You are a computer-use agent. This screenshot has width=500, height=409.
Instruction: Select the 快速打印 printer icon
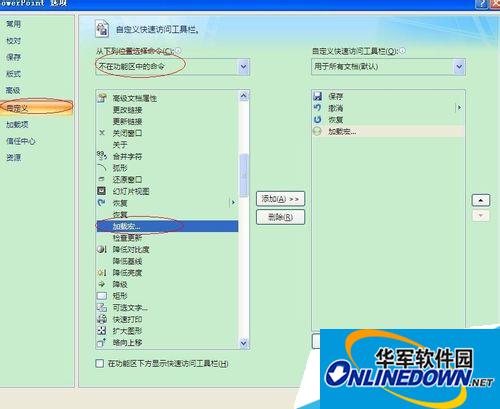click(x=102, y=319)
